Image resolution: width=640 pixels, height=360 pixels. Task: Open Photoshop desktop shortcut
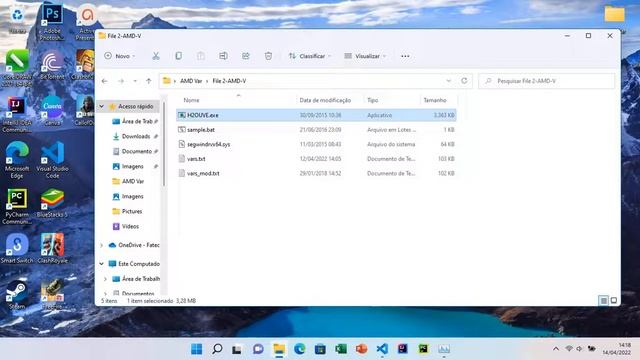52,22
